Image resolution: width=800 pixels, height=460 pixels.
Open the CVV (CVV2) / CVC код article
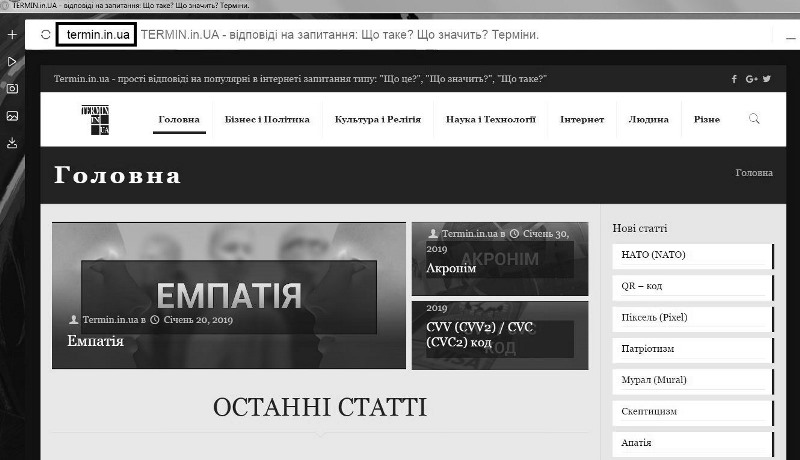[x=500, y=335]
